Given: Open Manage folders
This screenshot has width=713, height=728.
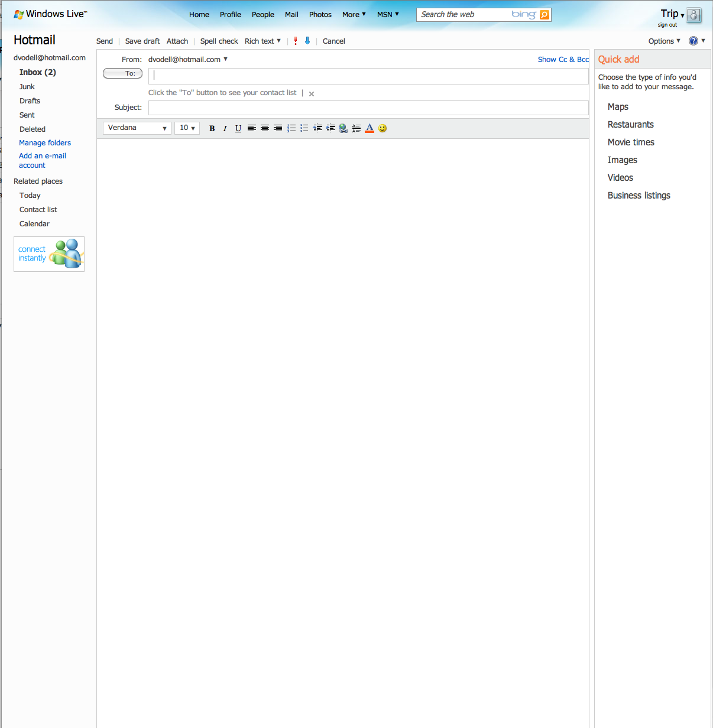Looking at the screenshot, I should point(45,142).
